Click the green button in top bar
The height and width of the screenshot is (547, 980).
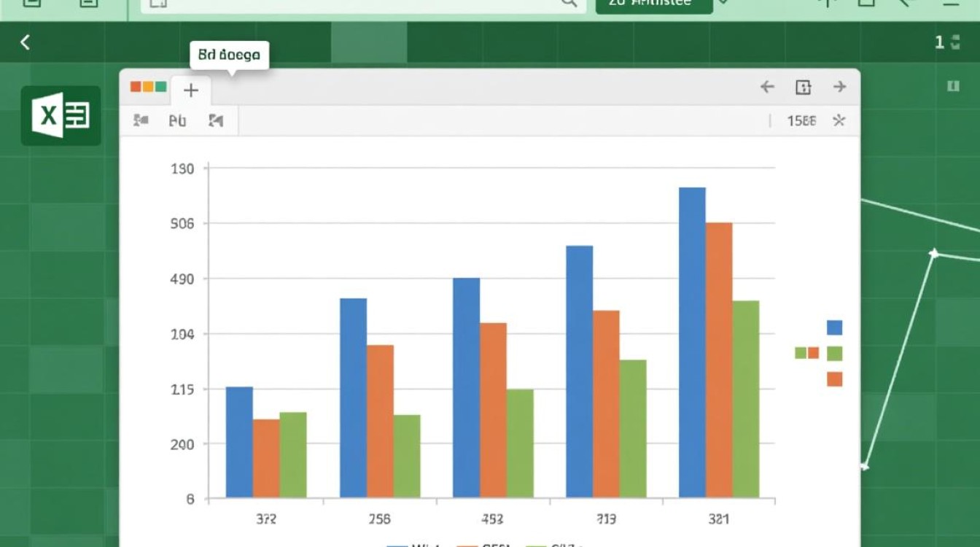(653, 4)
